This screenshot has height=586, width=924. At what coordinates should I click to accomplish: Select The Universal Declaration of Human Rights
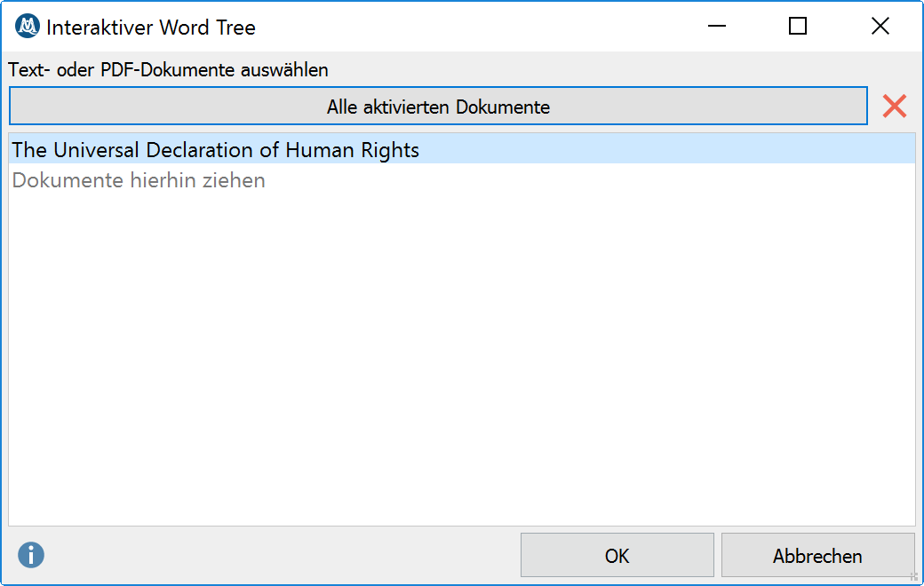click(462, 149)
